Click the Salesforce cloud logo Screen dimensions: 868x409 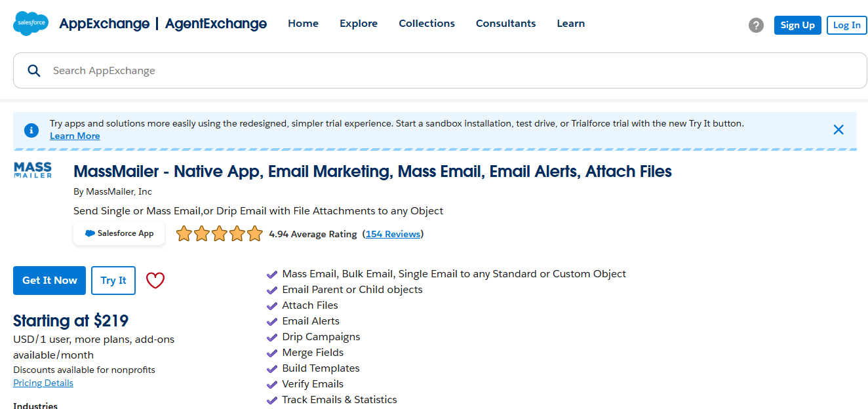30,23
